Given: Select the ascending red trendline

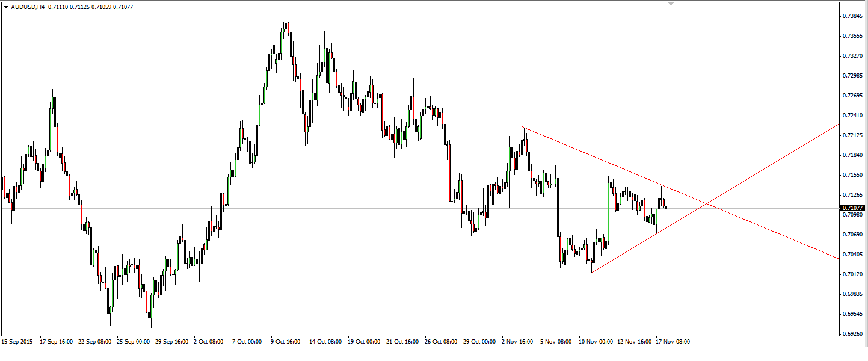Looking at the screenshot, I should coord(715,199).
